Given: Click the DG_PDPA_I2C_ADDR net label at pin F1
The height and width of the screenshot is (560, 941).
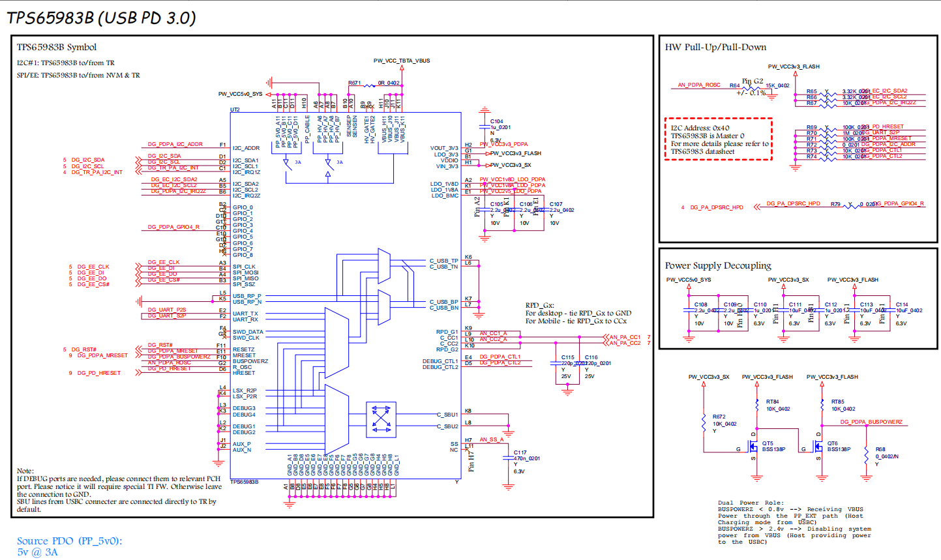Looking at the screenshot, I should [175, 144].
